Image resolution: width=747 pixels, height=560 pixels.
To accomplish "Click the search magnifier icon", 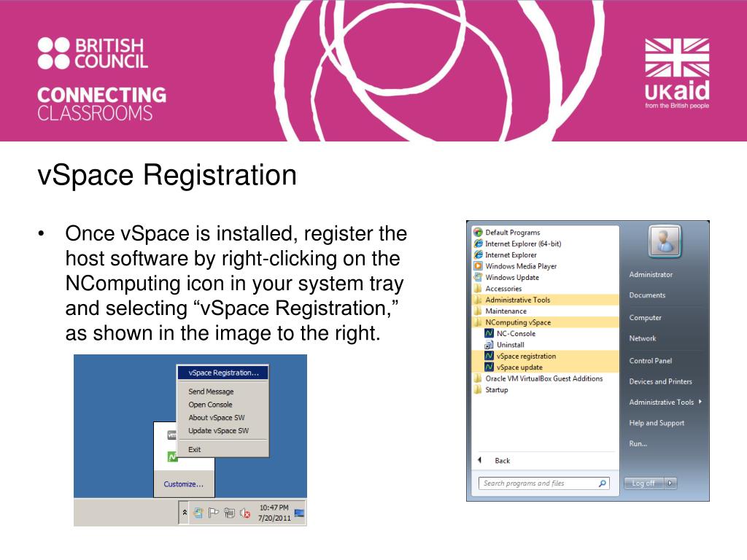I will click(602, 483).
